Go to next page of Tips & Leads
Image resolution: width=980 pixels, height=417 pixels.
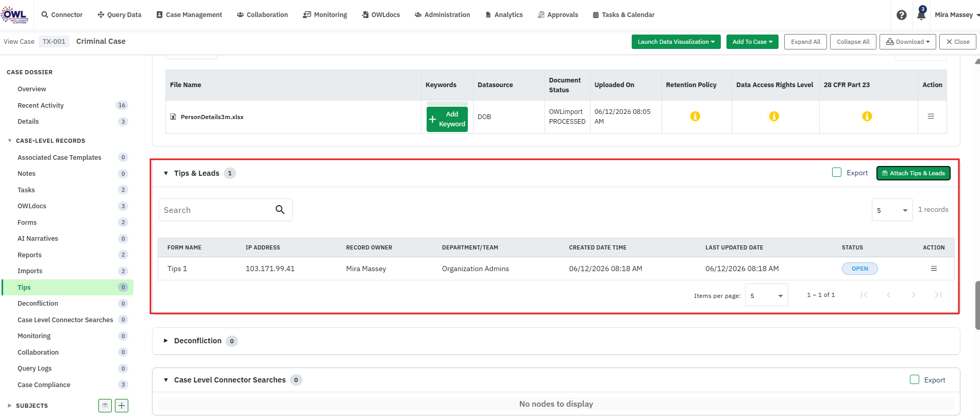(x=914, y=295)
